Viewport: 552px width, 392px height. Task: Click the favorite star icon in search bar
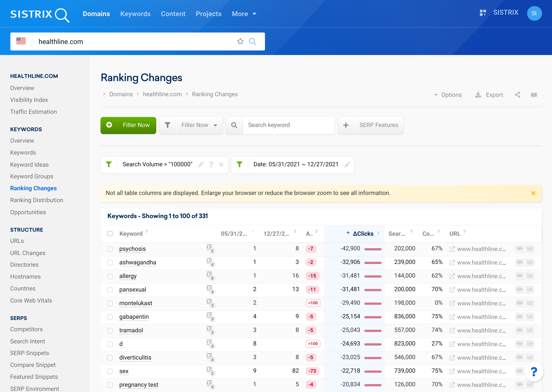click(x=240, y=41)
